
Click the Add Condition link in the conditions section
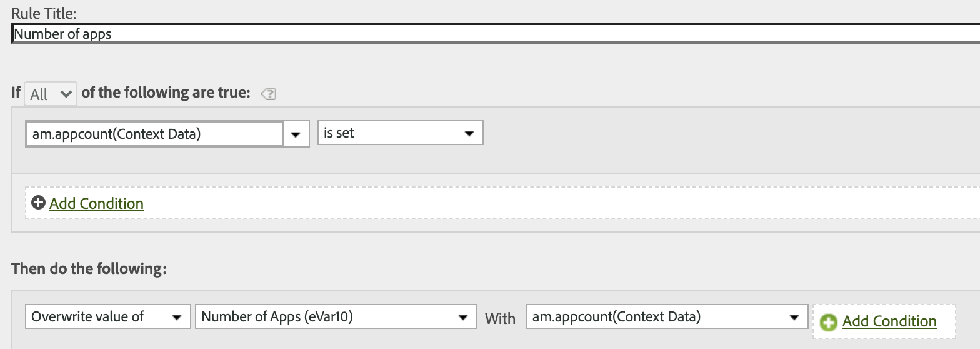[x=96, y=203]
